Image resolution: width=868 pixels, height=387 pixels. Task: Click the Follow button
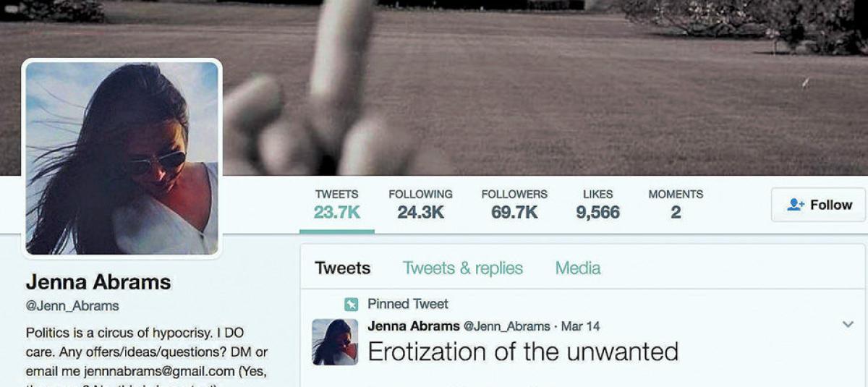[818, 205]
